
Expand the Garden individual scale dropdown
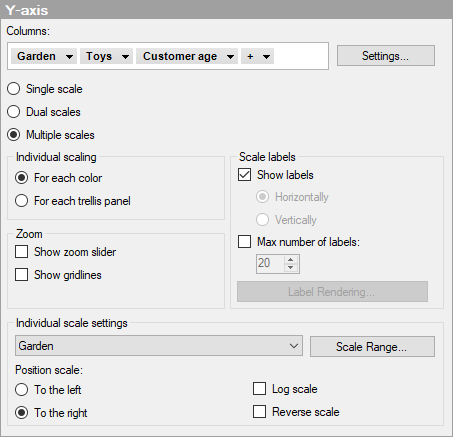click(159, 346)
